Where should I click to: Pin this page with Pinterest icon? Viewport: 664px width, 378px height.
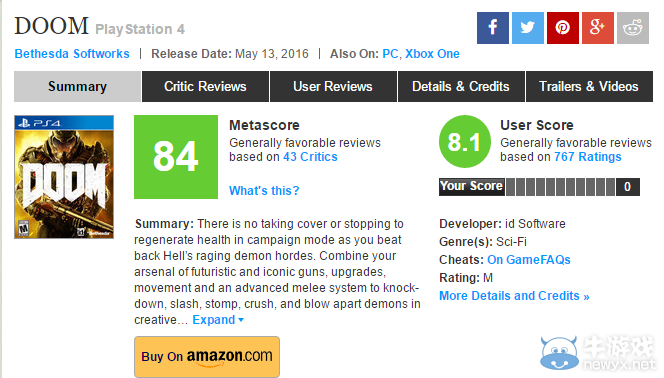pyautogui.click(x=562, y=28)
